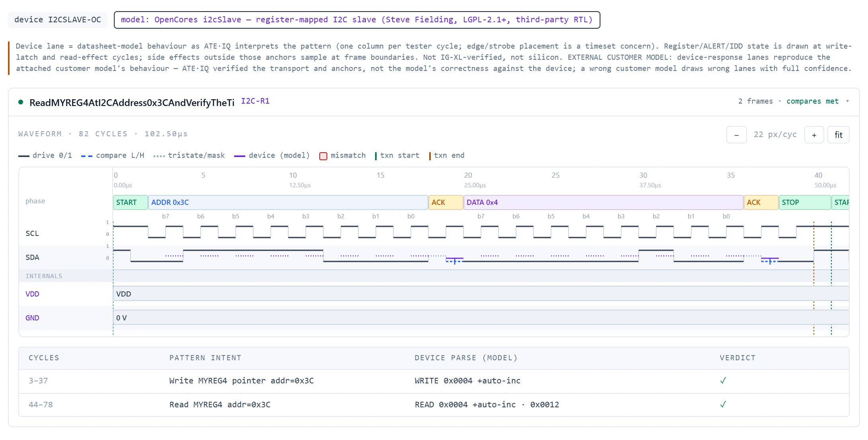Screen dimensions: 868x440
Task: Click the OpenCores i2cSlave model badge
Action: tap(357, 20)
